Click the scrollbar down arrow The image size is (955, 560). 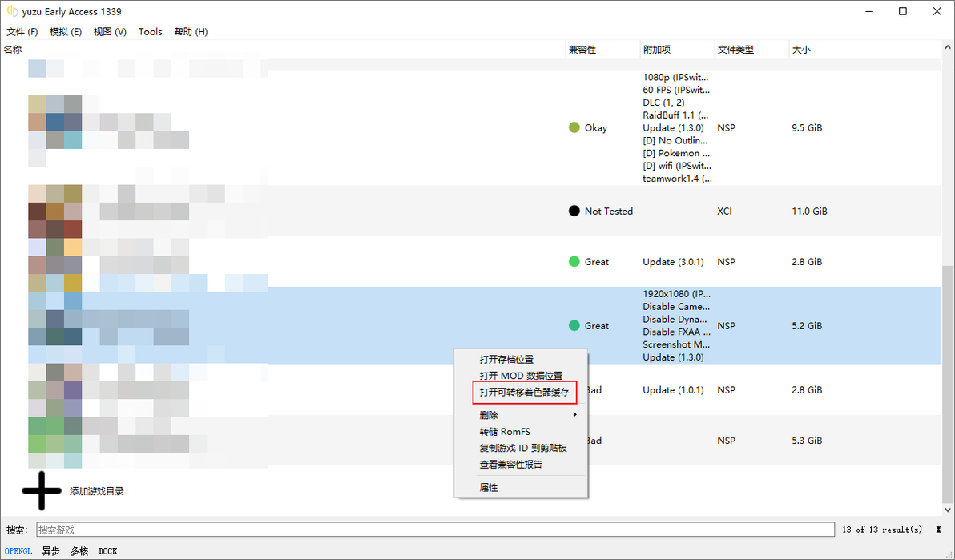(949, 510)
